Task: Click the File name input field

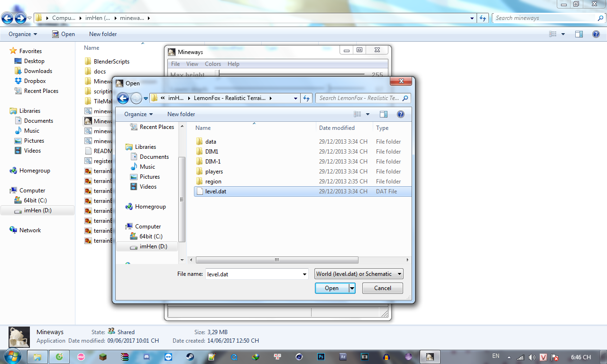Action: (253, 274)
